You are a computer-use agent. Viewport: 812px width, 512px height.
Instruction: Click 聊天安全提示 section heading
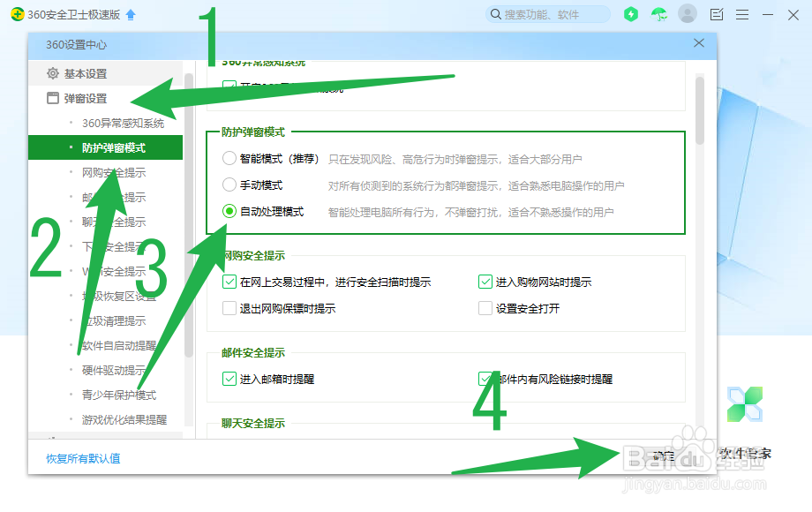coord(253,423)
